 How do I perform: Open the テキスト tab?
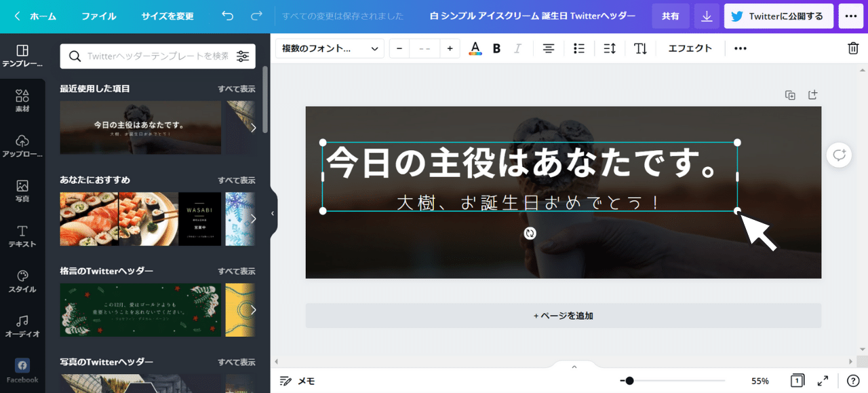[x=22, y=236]
